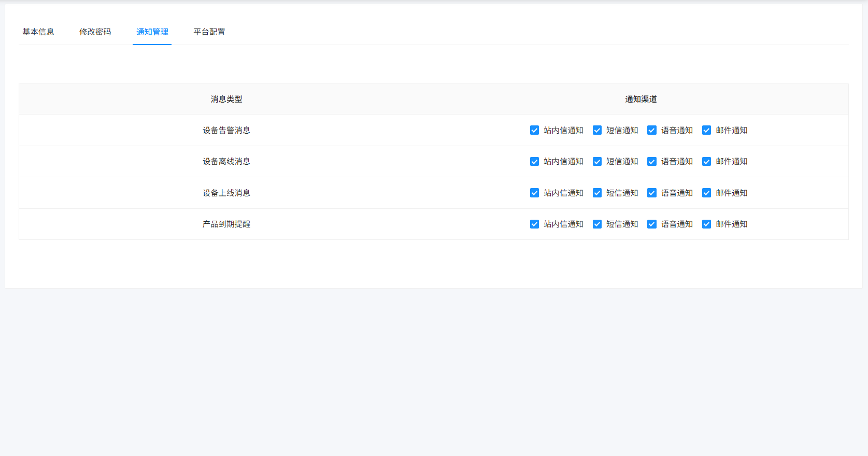Toggle 语音通知 for 设备上线消息

(652, 193)
